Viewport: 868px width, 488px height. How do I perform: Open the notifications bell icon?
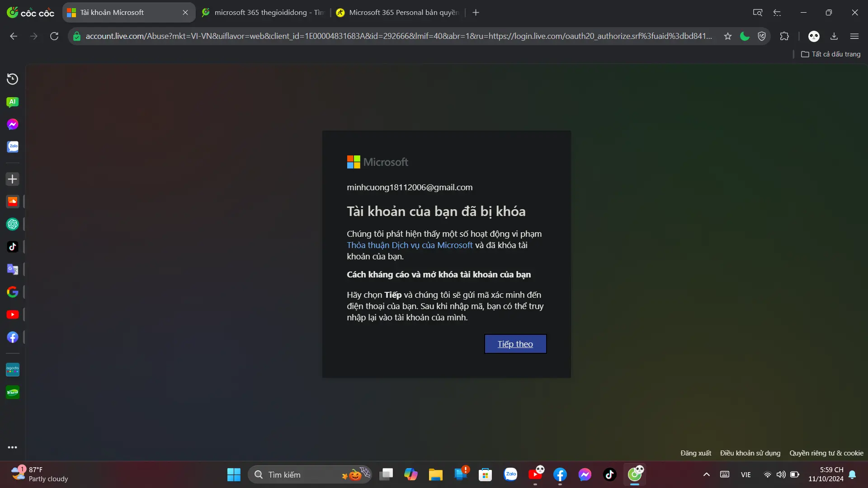click(x=853, y=474)
